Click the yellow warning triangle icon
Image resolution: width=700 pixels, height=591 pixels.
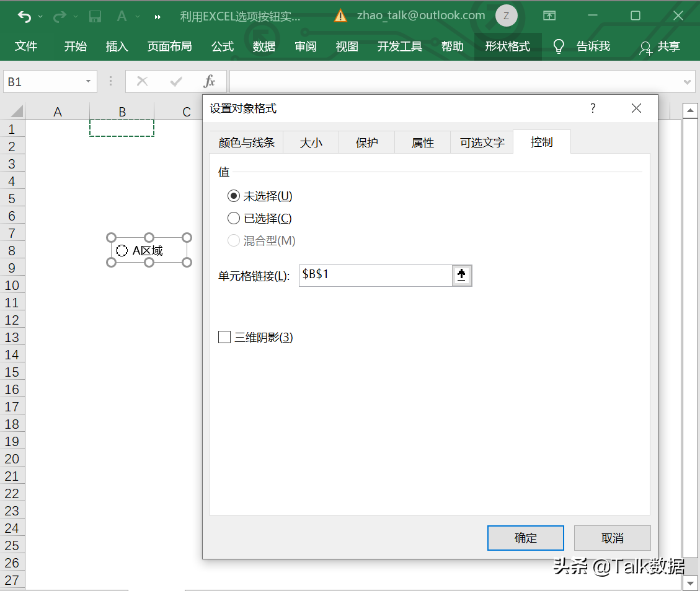click(x=340, y=16)
